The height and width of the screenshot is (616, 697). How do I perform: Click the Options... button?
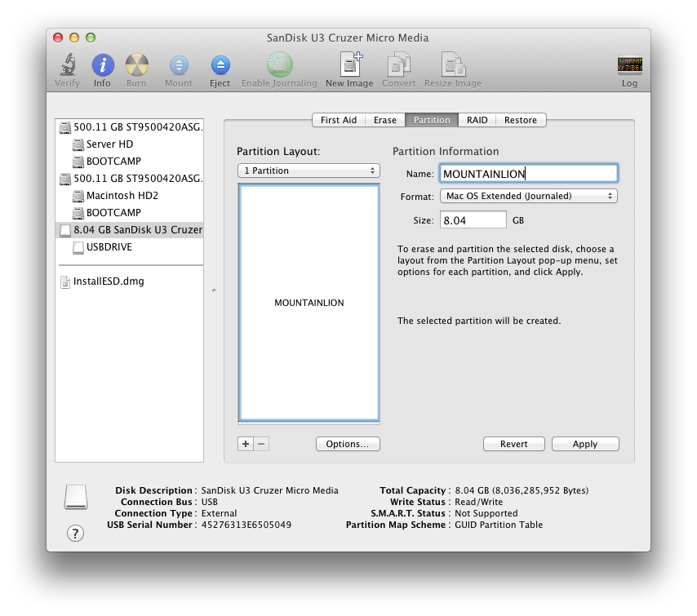point(348,444)
